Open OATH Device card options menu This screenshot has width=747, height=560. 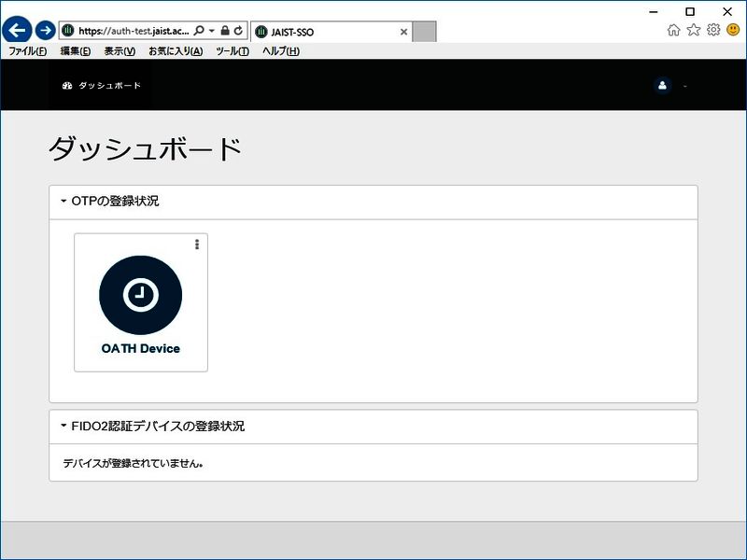tap(197, 245)
